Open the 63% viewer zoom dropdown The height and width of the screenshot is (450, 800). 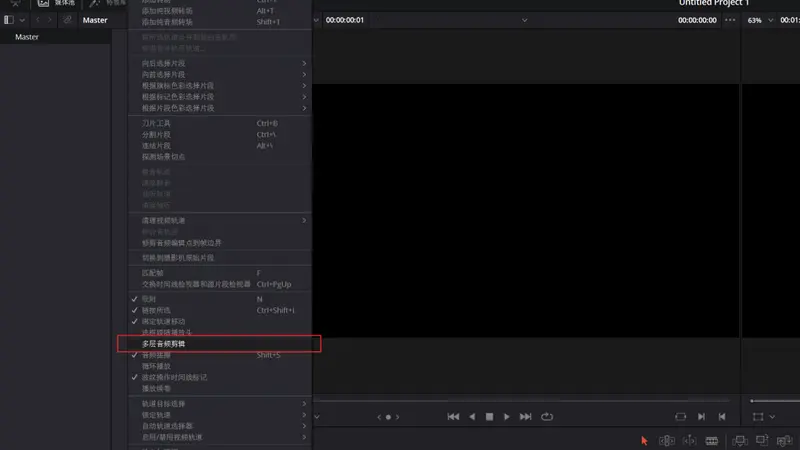(x=760, y=20)
